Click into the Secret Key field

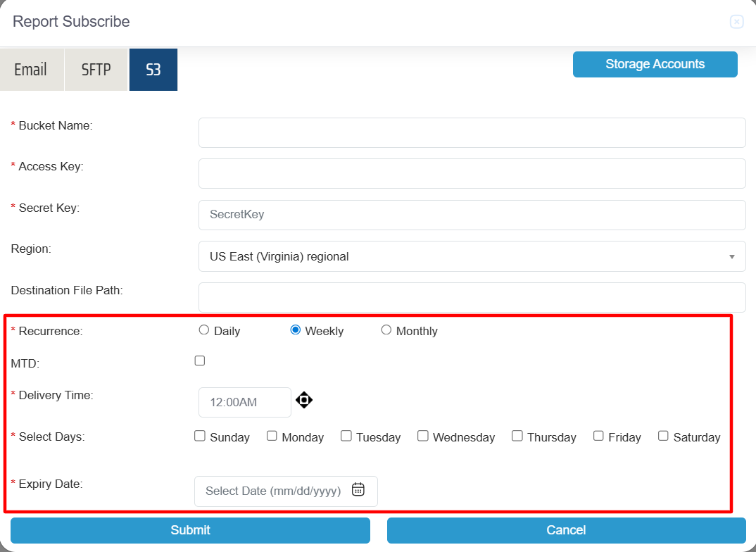coord(472,215)
